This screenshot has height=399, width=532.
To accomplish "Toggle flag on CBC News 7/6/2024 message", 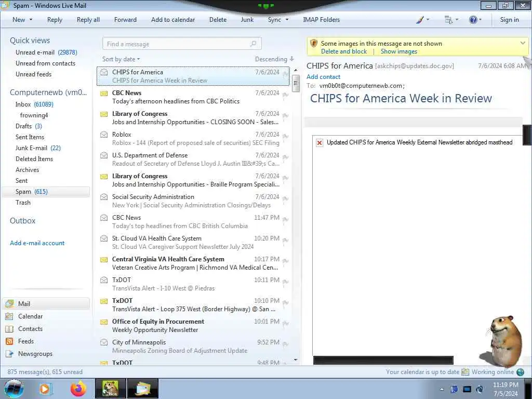I will point(285,95).
